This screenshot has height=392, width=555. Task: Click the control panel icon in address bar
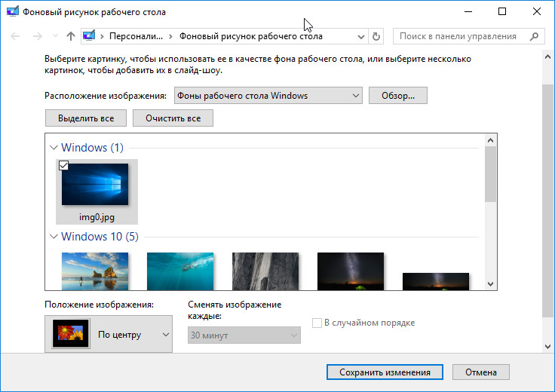point(89,36)
